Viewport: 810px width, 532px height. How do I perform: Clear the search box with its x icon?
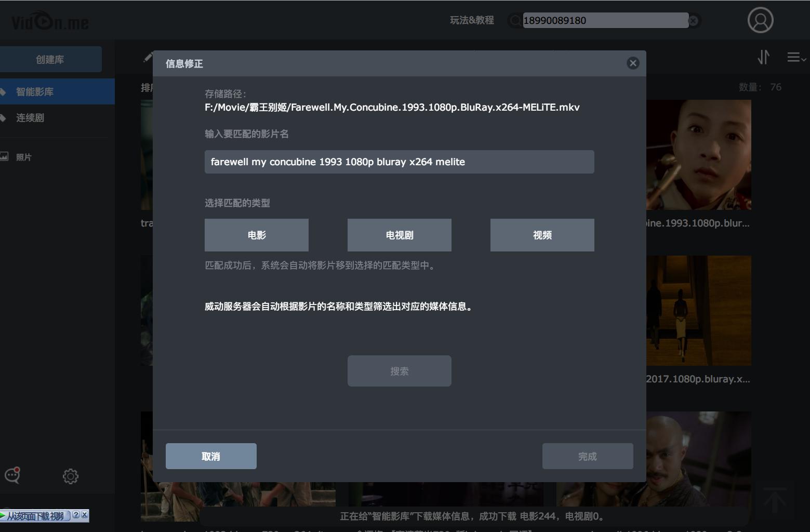pyautogui.click(x=693, y=20)
